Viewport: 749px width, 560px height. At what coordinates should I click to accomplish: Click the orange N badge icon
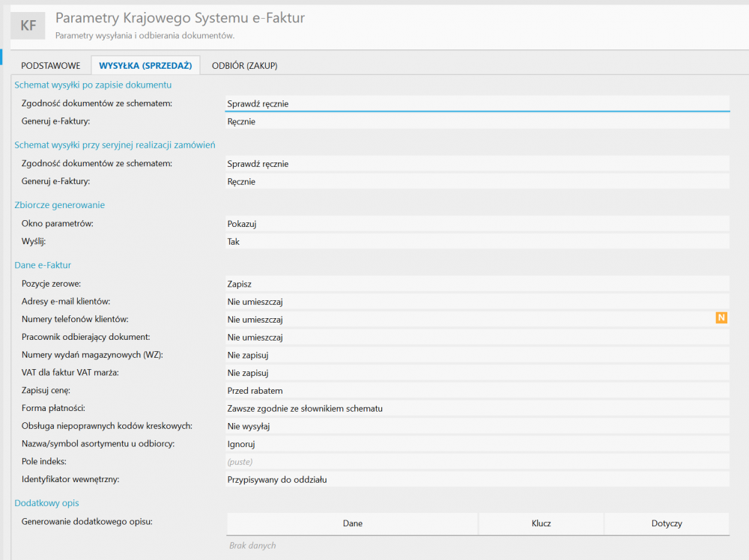(721, 317)
